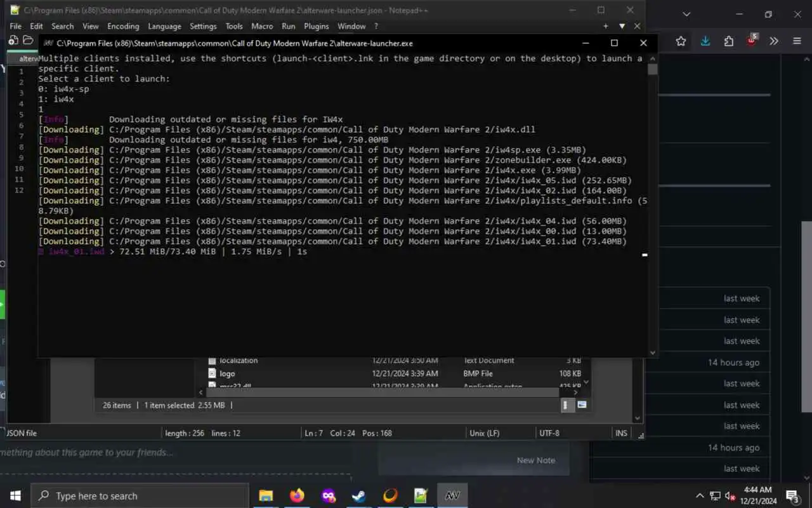Click the Open folder icon in Notepad++ toolbar

click(28, 40)
